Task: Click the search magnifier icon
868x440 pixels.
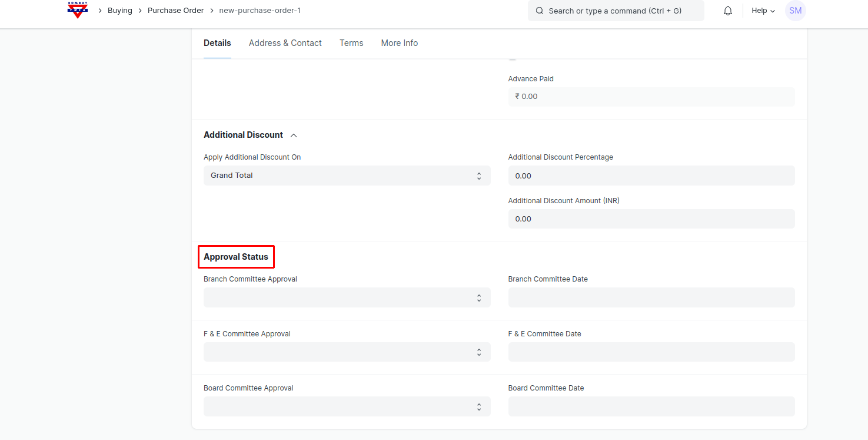Action: point(539,11)
